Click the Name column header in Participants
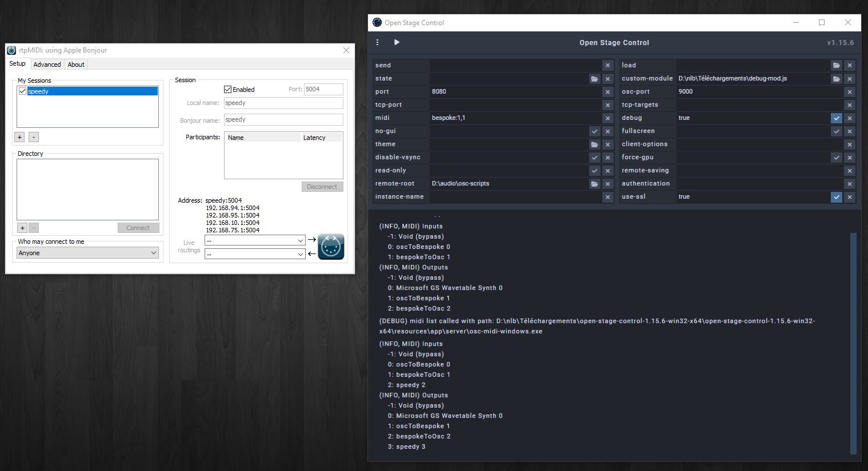This screenshot has height=471, width=868. pos(263,138)
